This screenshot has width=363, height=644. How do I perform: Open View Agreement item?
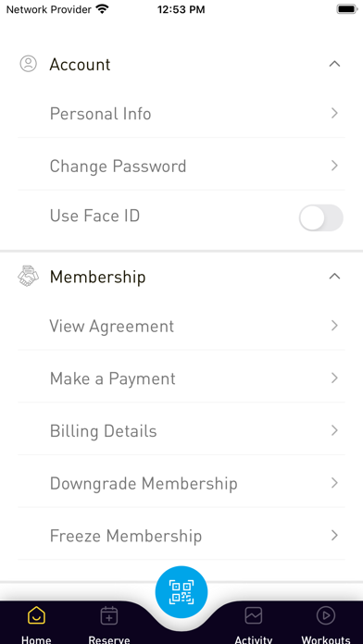click(x=181, y=326)
